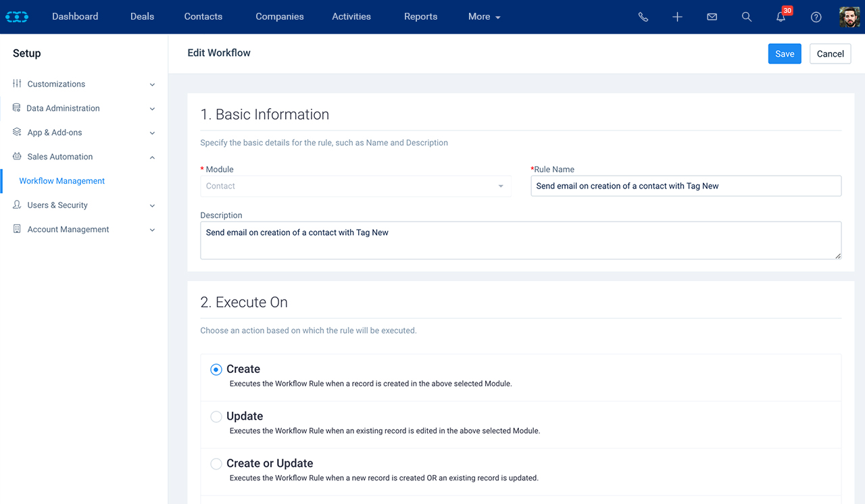
Task: Expand the App & Add-ons chevron
Action: pos(152,133)
